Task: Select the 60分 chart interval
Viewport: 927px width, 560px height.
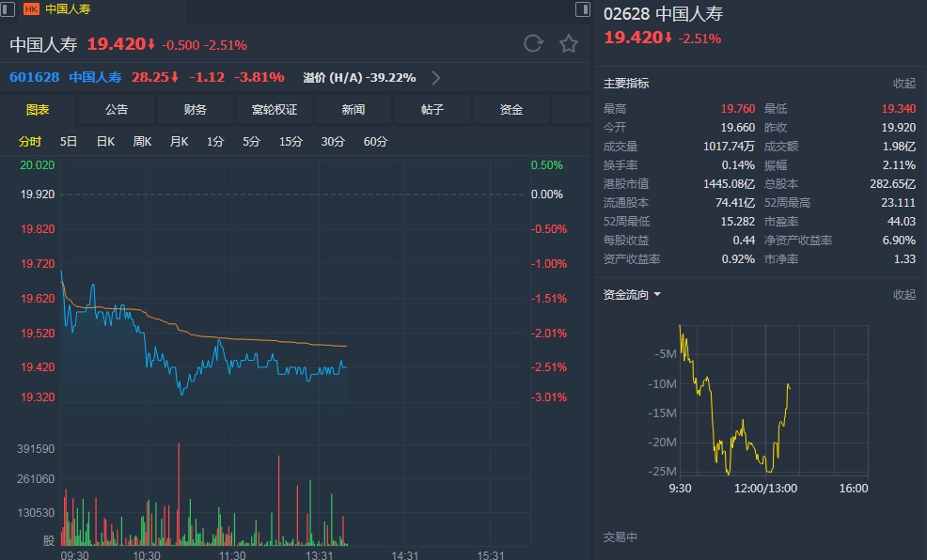Action: click(375, 142)
